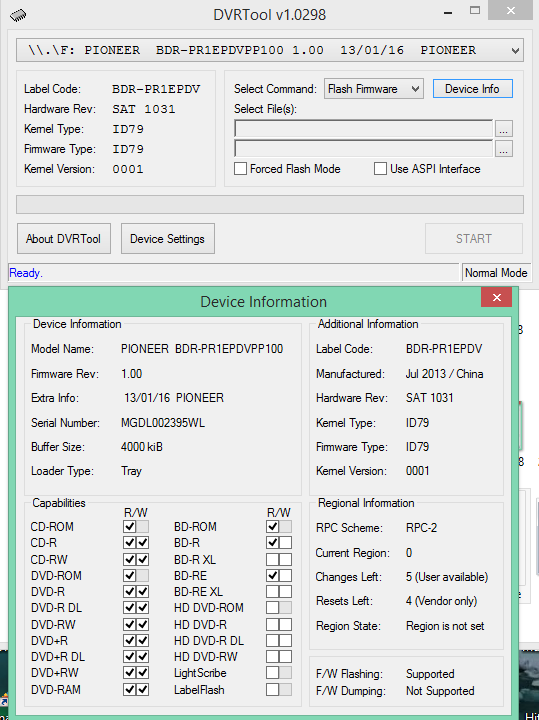
Task: Open the drive selection dropdown
Action: [x=270, y=50]
